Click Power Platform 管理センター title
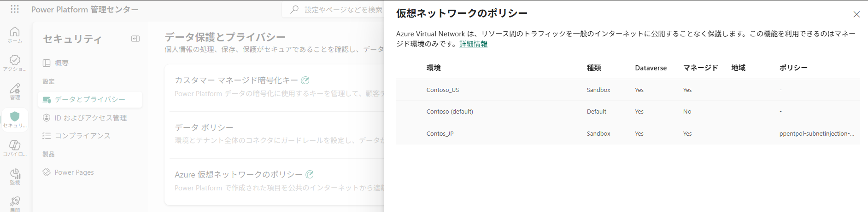Screen dimensions: 868x212 tap(85, 9)
